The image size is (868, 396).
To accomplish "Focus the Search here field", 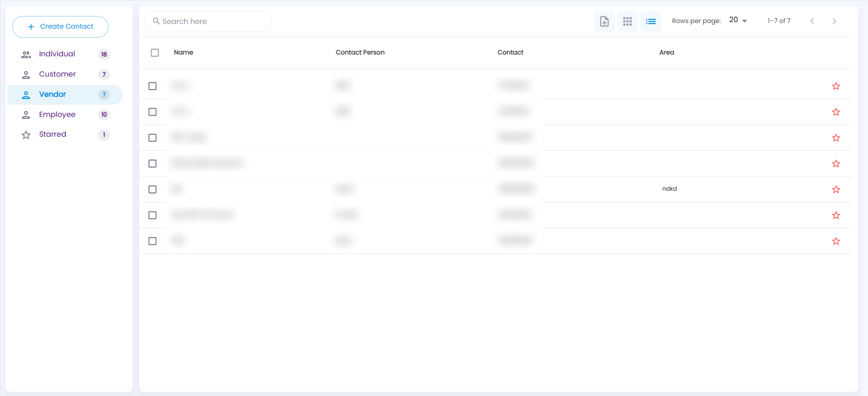I will (208, 21).
